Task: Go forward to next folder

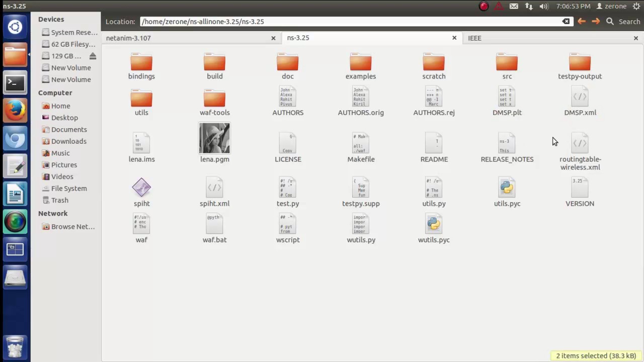Action: (596, 21)
